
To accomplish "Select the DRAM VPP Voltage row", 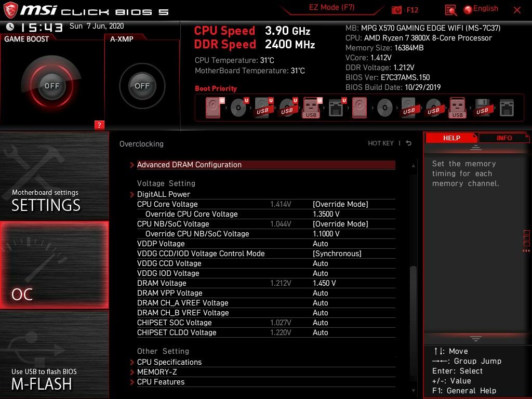I will (266, 293).
